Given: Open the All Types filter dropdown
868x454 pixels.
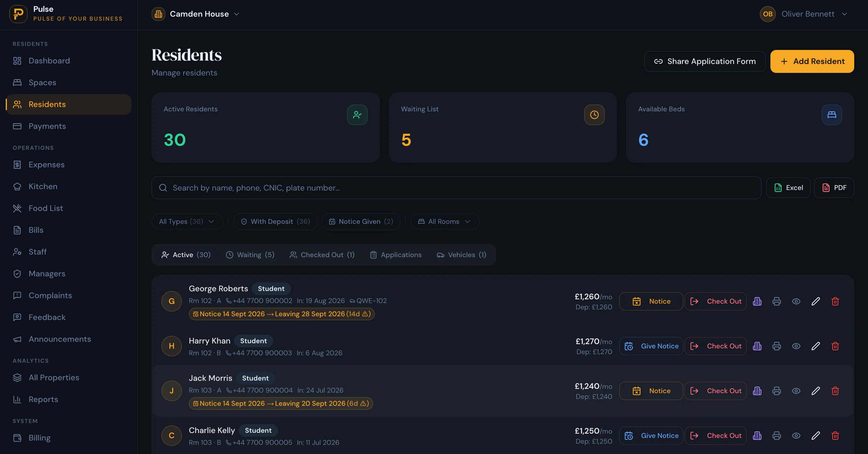Looking at the screenshot, I should coord(187,221).
